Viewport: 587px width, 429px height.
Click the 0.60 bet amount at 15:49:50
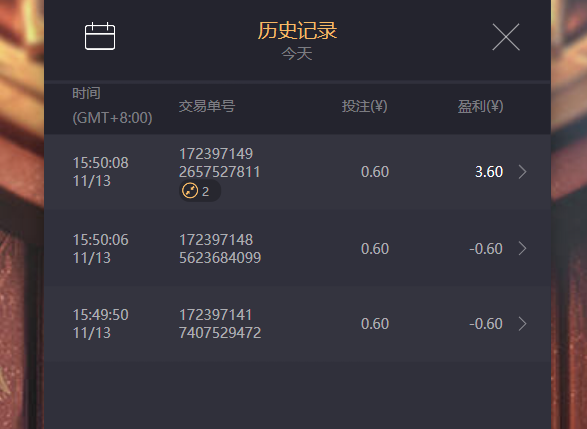pyautogui.click(x=375, y=324)
